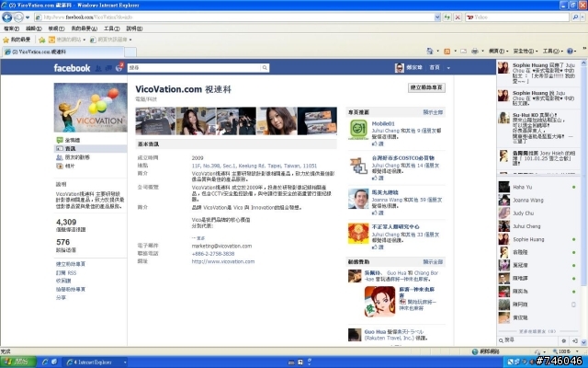Open the Internet Explorer taskbar group

coord(95,362)
